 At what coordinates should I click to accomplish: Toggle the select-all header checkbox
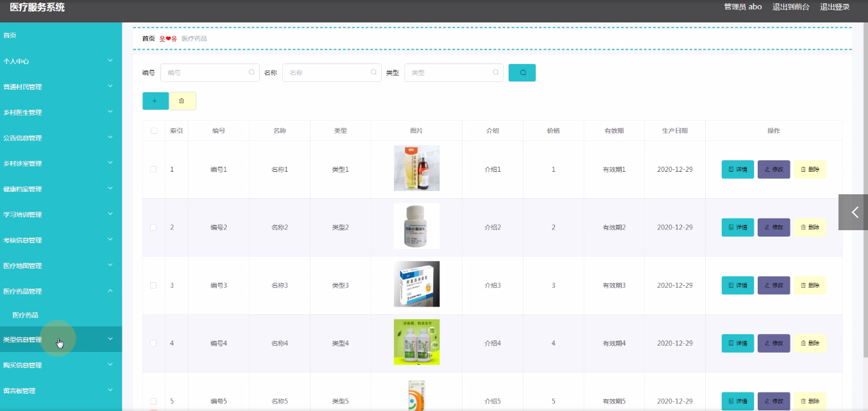click(153, 131)
